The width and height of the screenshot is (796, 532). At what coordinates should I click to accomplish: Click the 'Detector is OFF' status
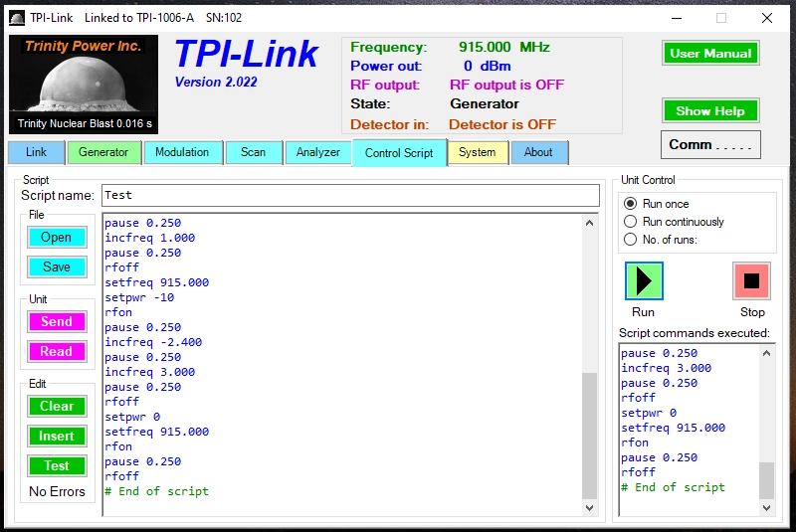tap(502, 124)
